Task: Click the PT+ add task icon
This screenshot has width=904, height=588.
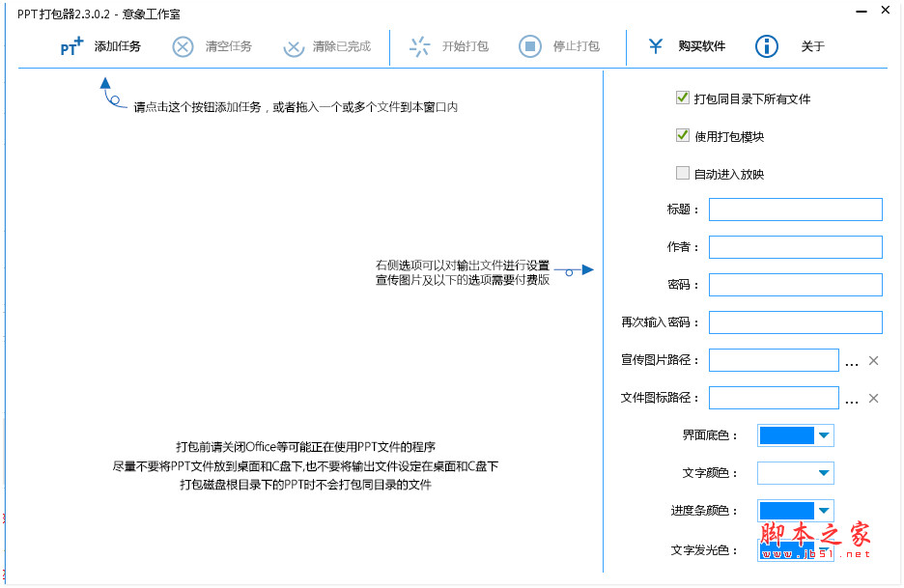Action: [x=72, y=46]
